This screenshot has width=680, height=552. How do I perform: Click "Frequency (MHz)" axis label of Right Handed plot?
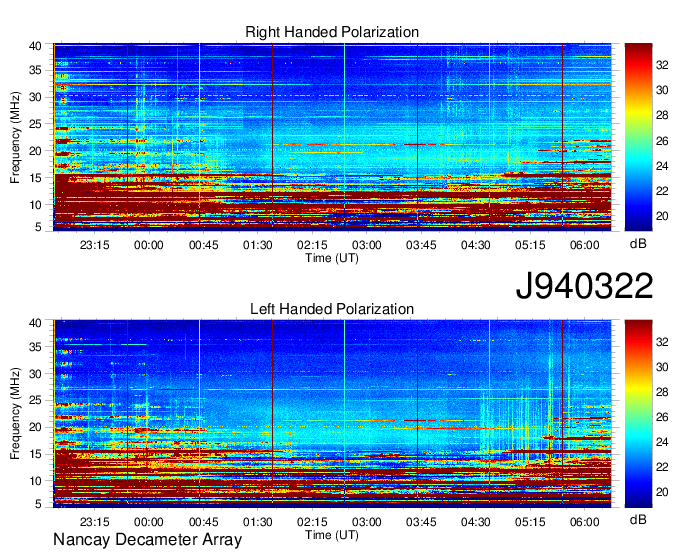[x=15, y=137]
